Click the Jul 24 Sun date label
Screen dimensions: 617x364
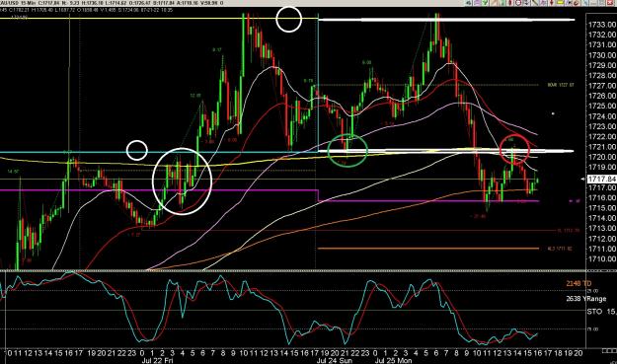click(334, 360)
